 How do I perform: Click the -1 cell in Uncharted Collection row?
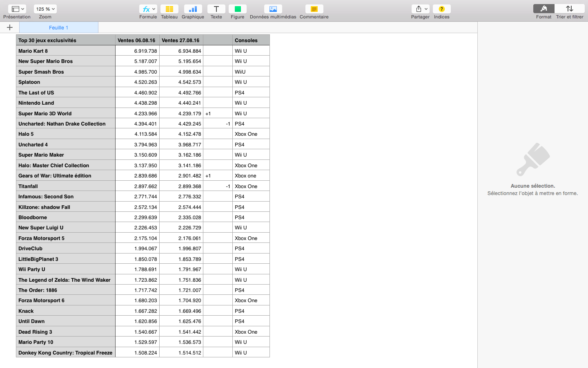(218, 123)
